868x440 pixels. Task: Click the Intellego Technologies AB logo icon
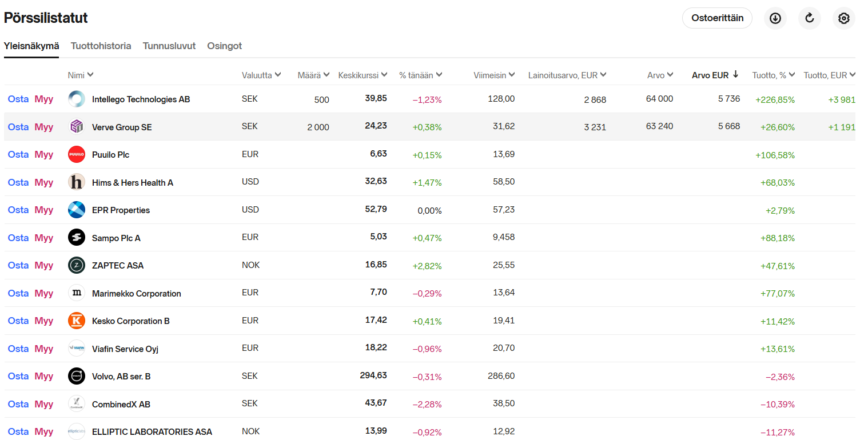click(77, 99)
